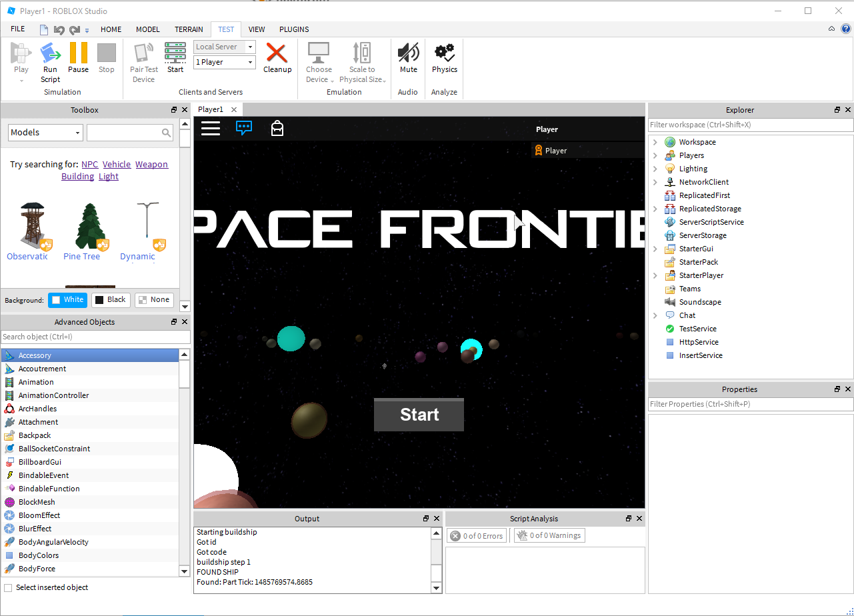854x616 pixels.
Task: Expand the StarterGui tree node
Action: coord(655,249)
